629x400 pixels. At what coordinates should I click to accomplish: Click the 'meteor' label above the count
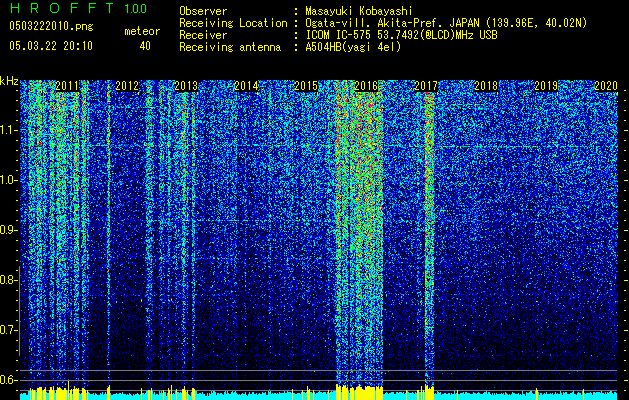[142, 31]
